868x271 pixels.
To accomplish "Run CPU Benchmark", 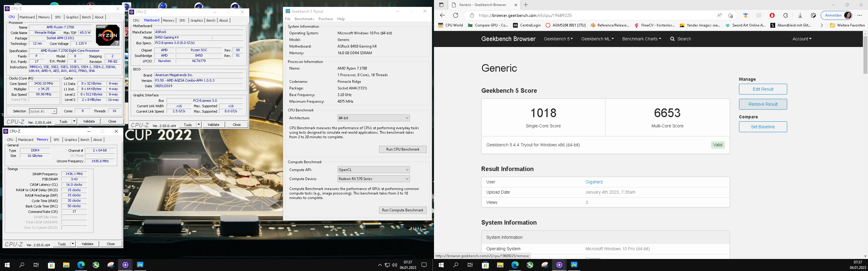I will (x=403, y=149).
